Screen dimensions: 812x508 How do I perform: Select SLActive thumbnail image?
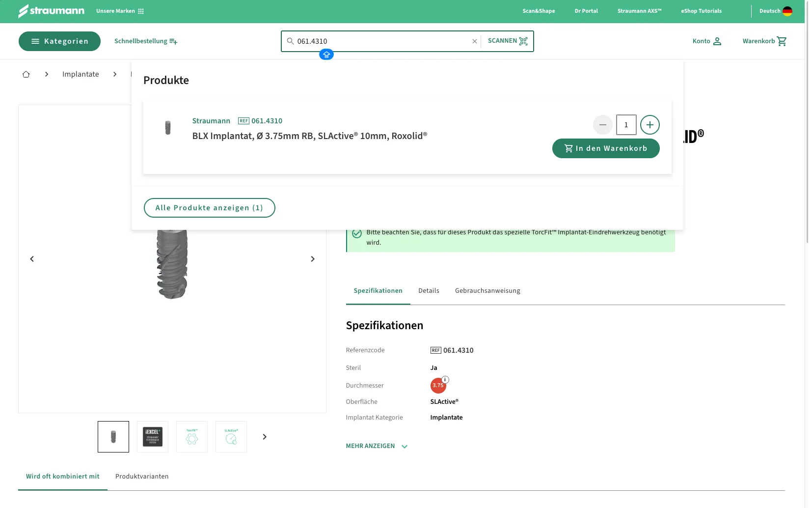click(231, 437)
